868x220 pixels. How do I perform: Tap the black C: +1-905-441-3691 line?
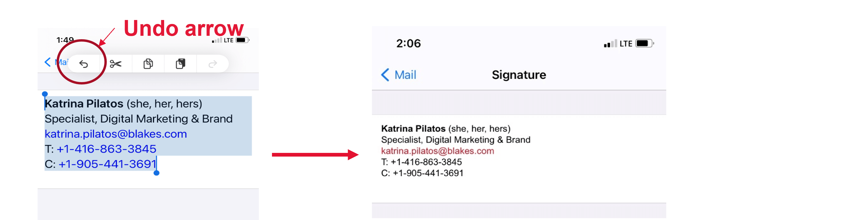[422, 173]
